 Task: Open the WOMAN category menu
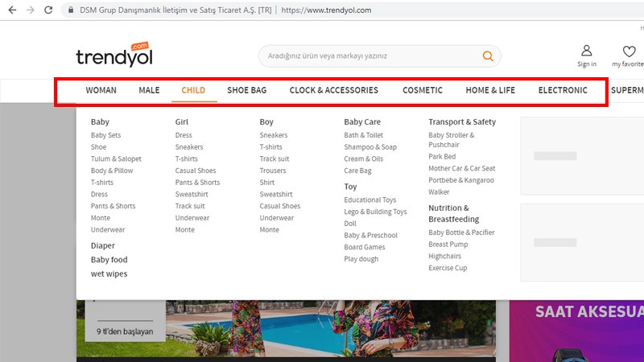tap(101, 90)
